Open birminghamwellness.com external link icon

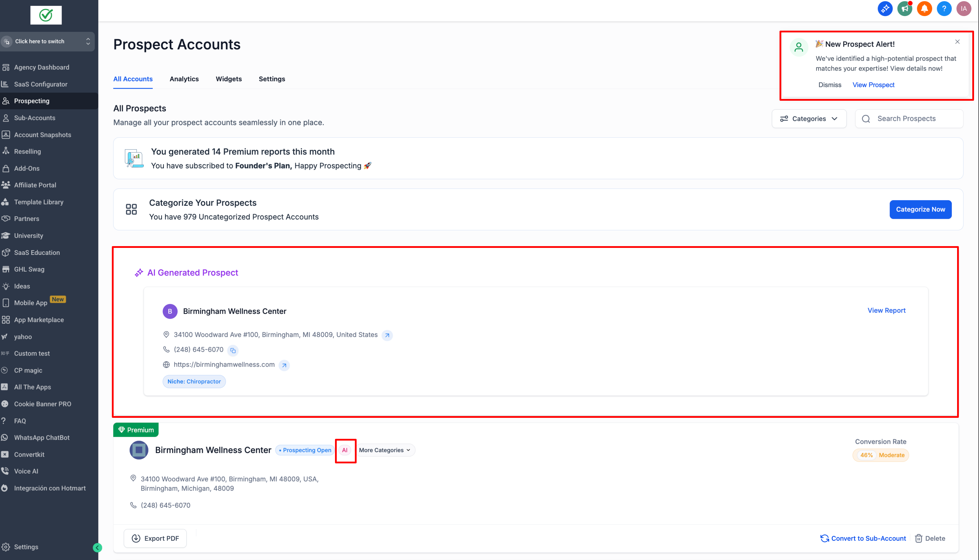pos(284,365)
